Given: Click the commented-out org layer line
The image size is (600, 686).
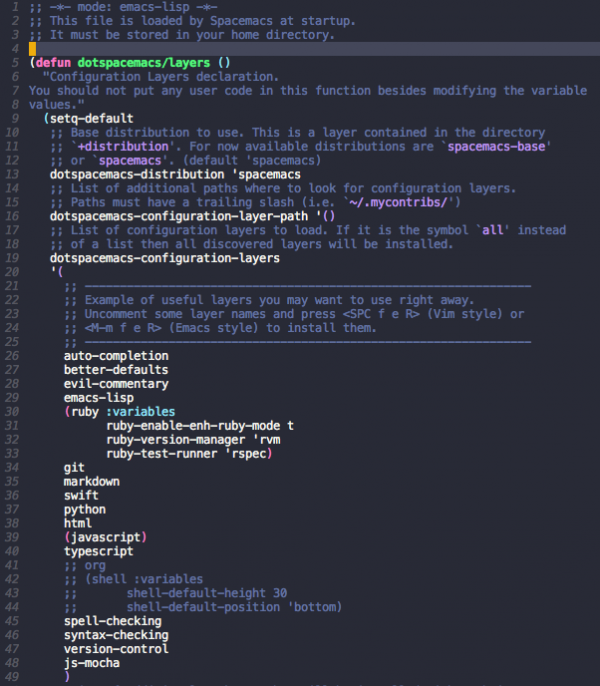Looking at the screenshot, I should click(85, 565).
